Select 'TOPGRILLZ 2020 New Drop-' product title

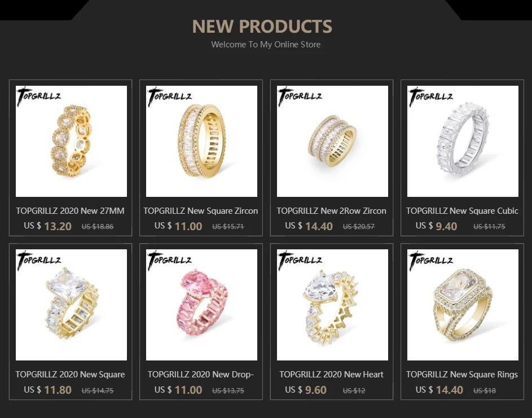click(201, 374)
